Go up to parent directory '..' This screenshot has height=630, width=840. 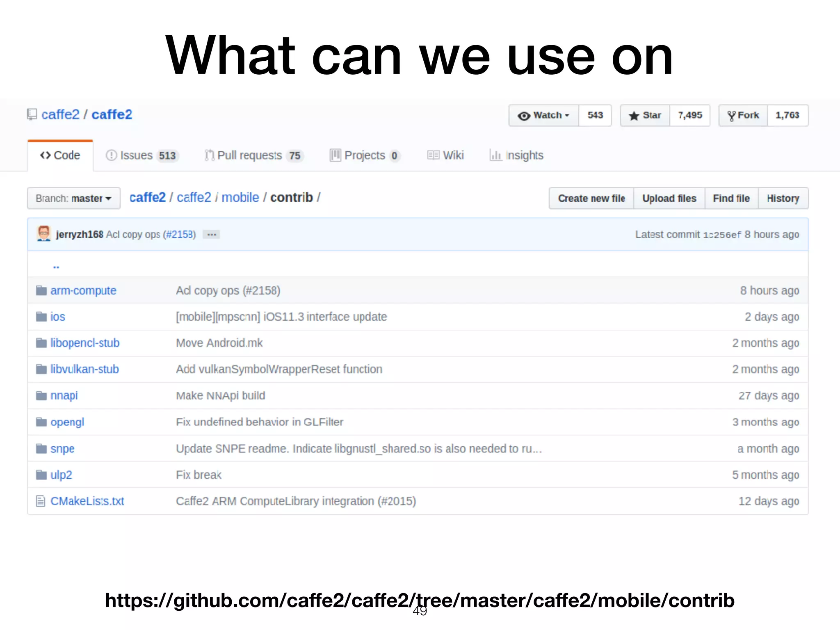56,266
